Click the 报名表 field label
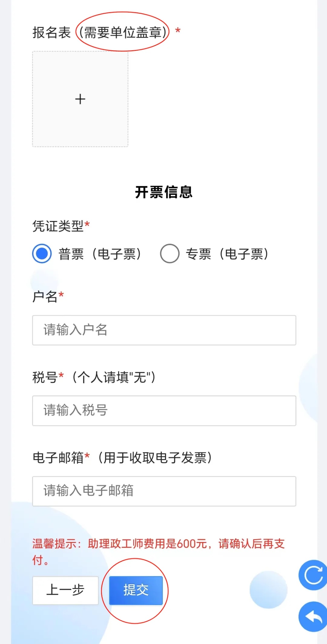Image resolution: width=327 pixels, height=644 pixels. tap(51, 32)
